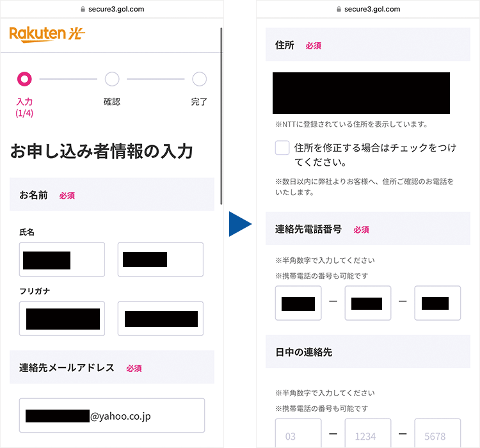Click the 日中の連絡先 section header
Image resolution: width=480 pixels, height=448 pixels.
tap(367, 351)
